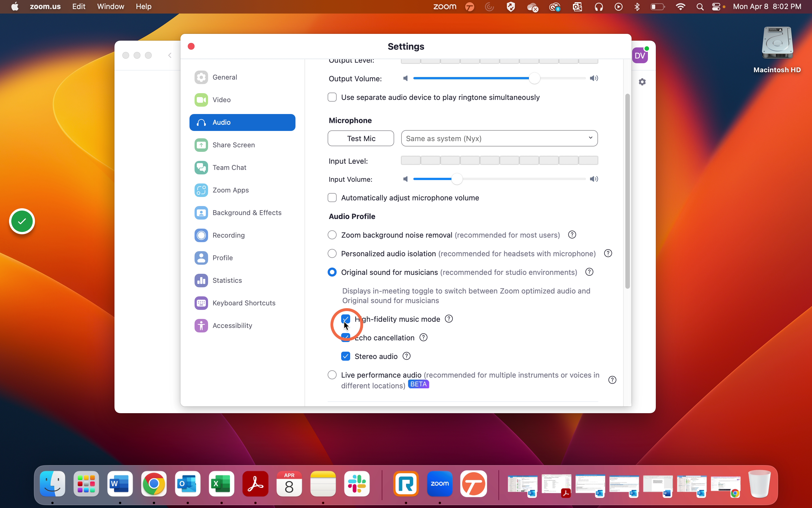Click Original sound for musicians help icon
Screen dimensions: 812x508
(589, 272)
